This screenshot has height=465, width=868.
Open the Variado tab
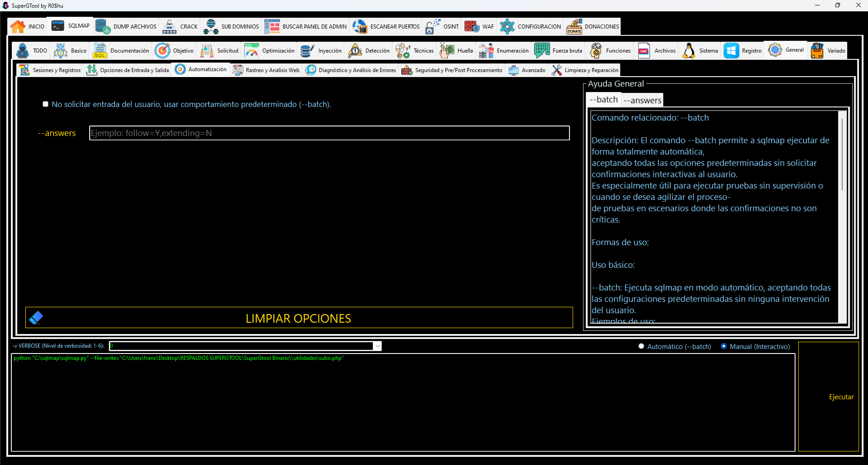pyautogui.click(x=828, y=50)
